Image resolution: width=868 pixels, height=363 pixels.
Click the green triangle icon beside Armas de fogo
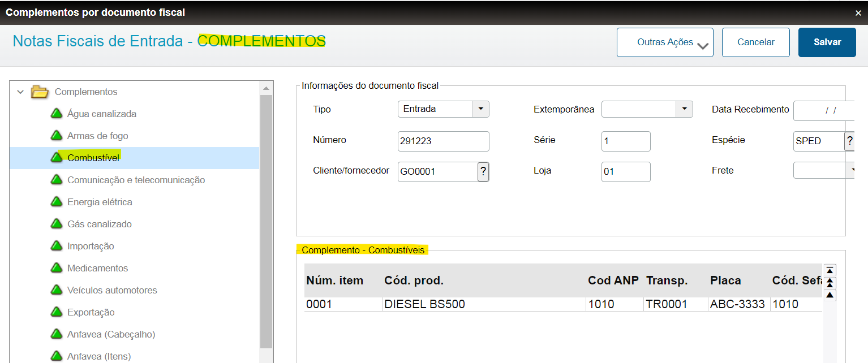57,136
